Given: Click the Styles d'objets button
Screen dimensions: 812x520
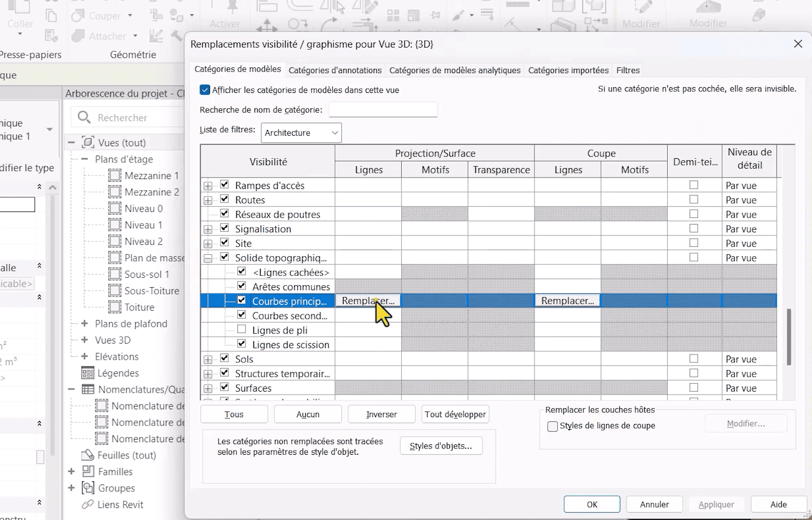Looking at the screenshot, I should (x=440, y=446).
